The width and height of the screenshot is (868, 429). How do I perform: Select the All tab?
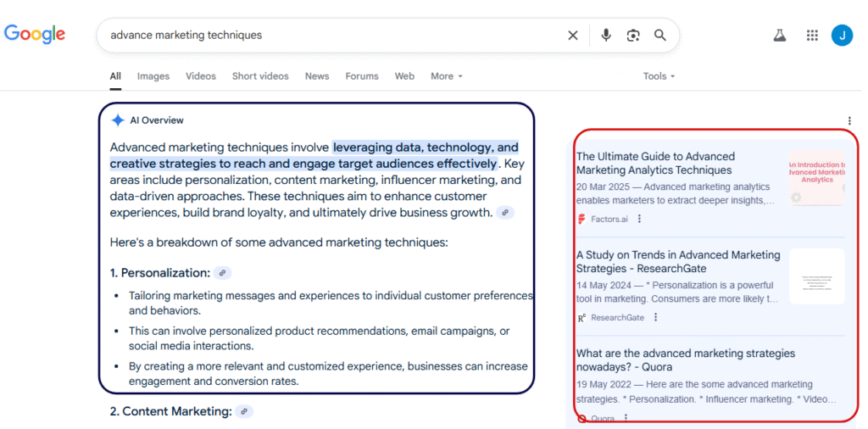click(x=115, y=76)
